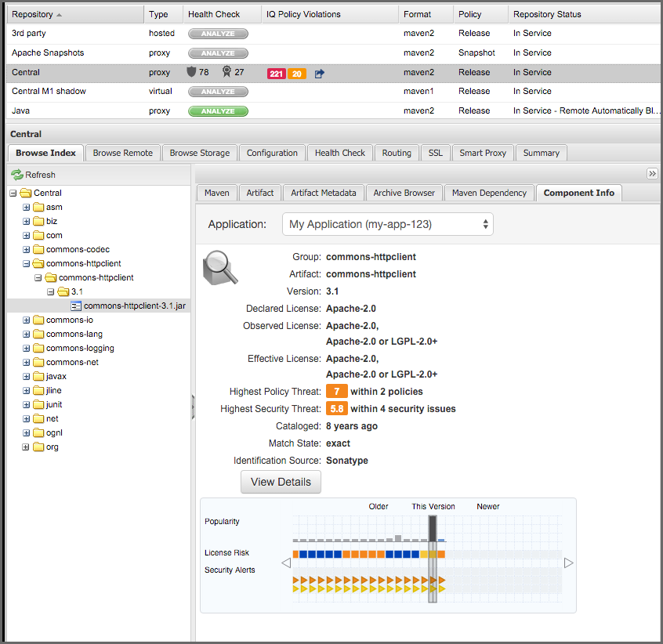The height and width of the screenshot is (644, 663).
Task: Click the red 221 violations badge
Action: tap(276, 74)
